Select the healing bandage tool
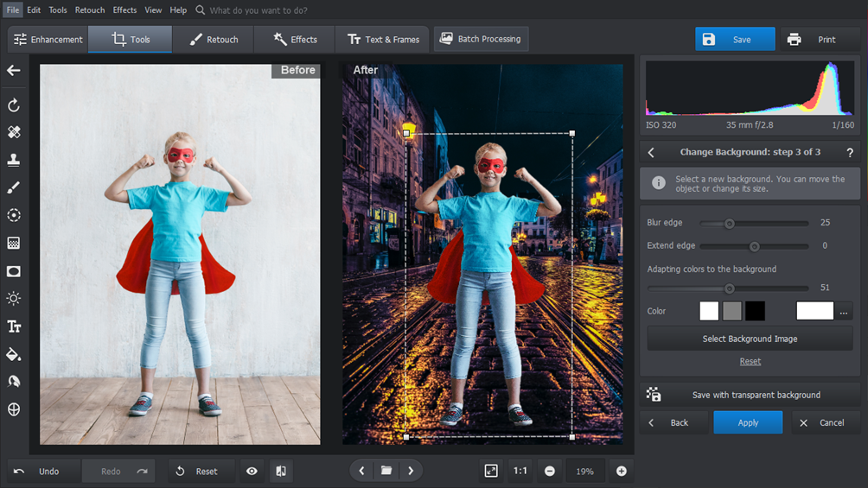This screenshot has height=488, width=868. point(14,132)
